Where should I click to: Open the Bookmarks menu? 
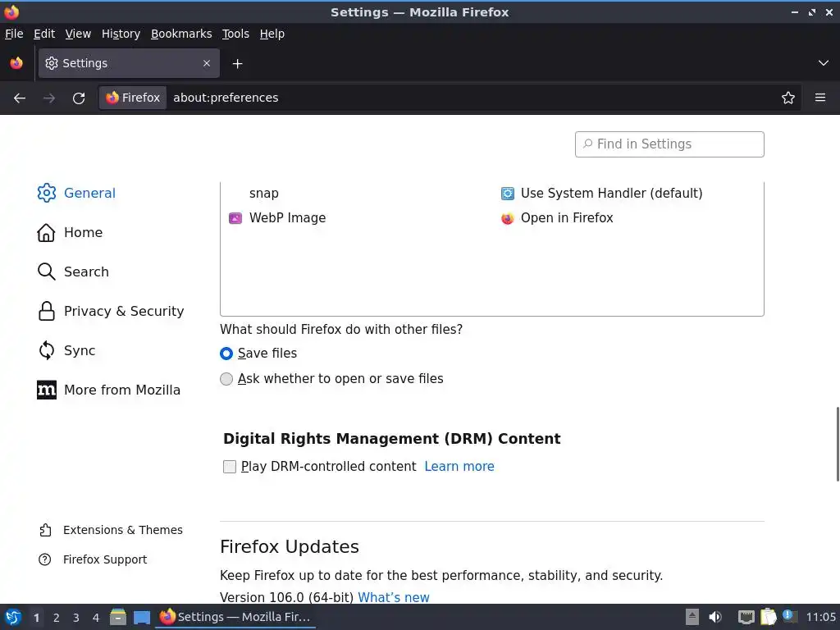[x=181, y=34]
